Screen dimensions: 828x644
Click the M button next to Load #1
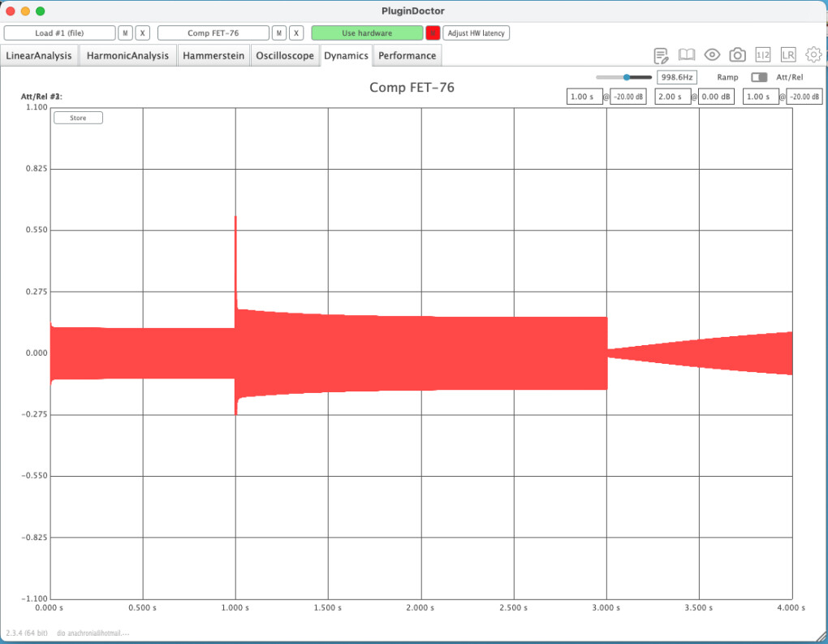coord(125,32)
